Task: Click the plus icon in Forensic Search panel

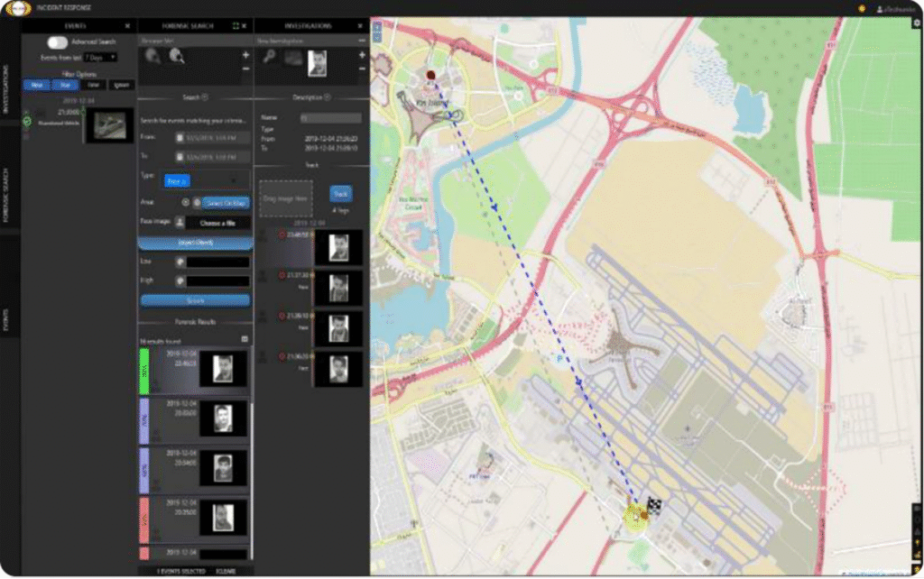Action: click(245, 56)
